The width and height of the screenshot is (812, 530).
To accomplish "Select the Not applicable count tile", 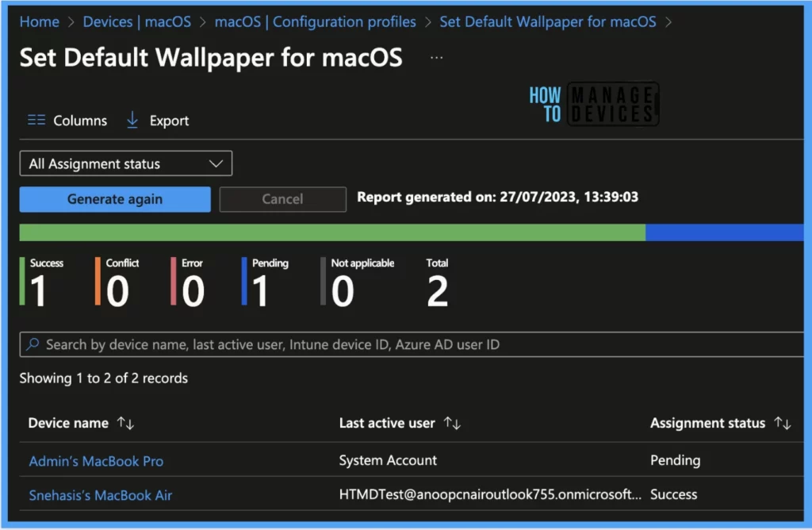I will 358,282.
